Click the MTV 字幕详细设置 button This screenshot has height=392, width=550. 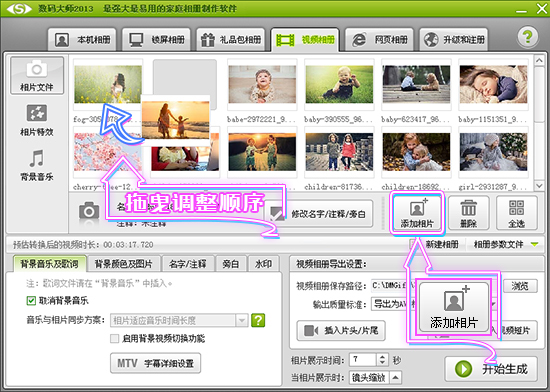(x=155, y=363)
